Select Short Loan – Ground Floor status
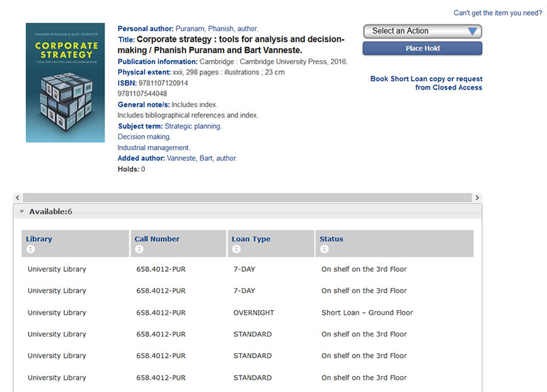This screenshot has width=547, height=392. (x=367, y=313)
